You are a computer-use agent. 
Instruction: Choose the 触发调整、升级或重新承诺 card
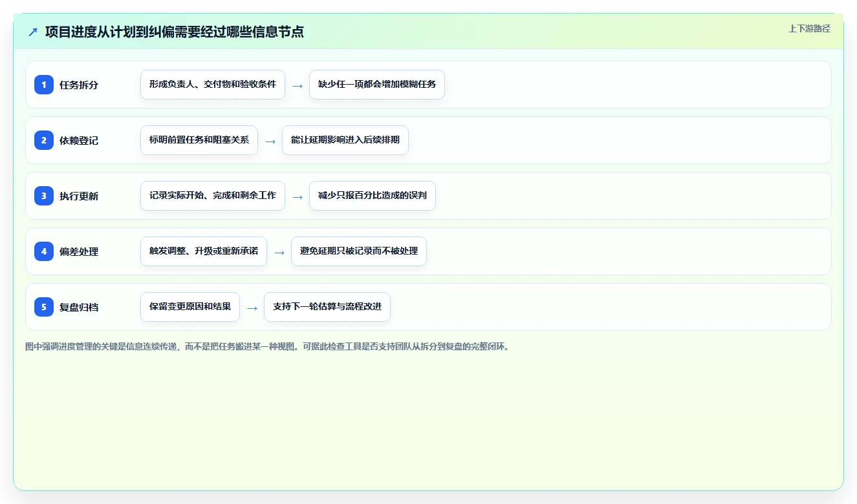click(204, 251)
